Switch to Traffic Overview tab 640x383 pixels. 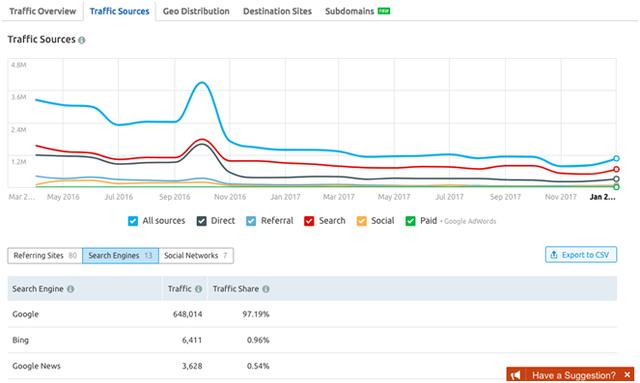pyautogui.click(x=42, y=11)
